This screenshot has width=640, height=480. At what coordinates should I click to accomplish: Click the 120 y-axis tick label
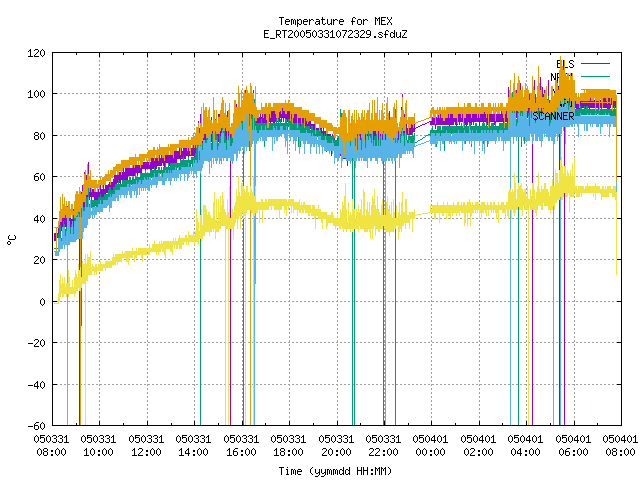point(36,53)
